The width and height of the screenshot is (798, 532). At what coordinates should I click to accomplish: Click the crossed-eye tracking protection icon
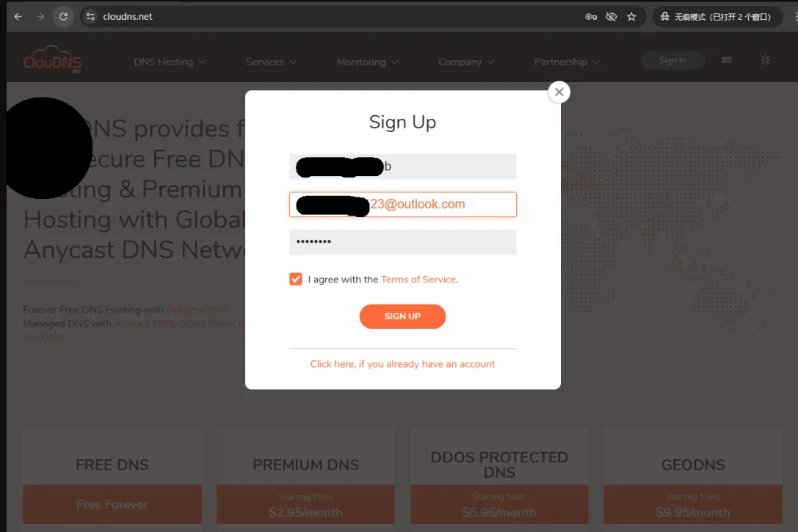pos(612,17)
